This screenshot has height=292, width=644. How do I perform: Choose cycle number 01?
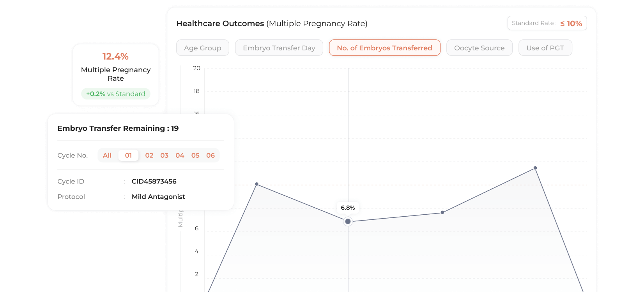point(128,155)
